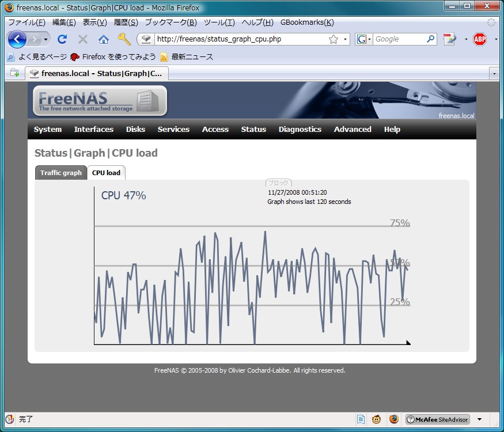Click the Adblock Plus ABP icon
The width and height of the screenshot is (504, 432).
(480, 39)
